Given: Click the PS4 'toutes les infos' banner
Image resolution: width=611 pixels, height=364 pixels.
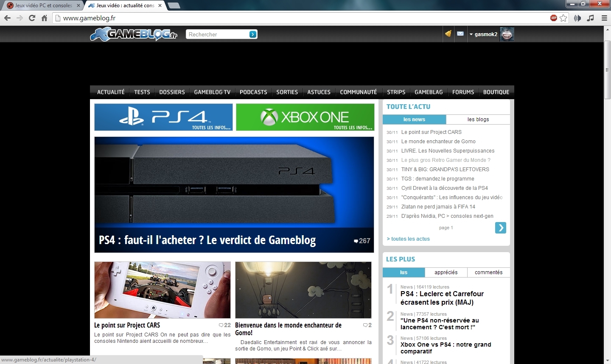Looking at the screenshot, I should [x=163, y=117].
